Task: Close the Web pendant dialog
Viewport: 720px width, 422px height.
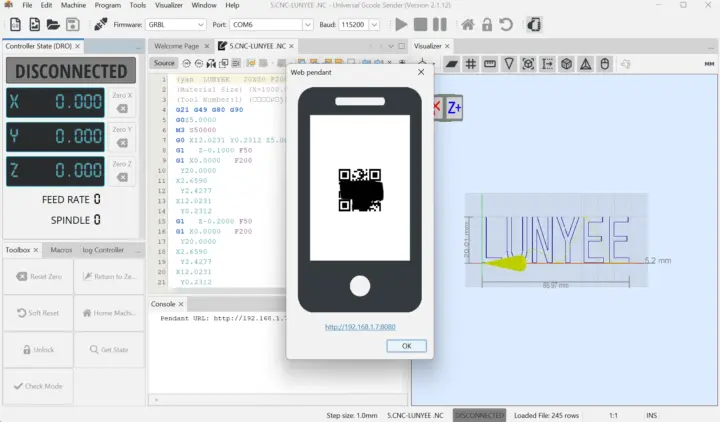Action: pos(421,72)
